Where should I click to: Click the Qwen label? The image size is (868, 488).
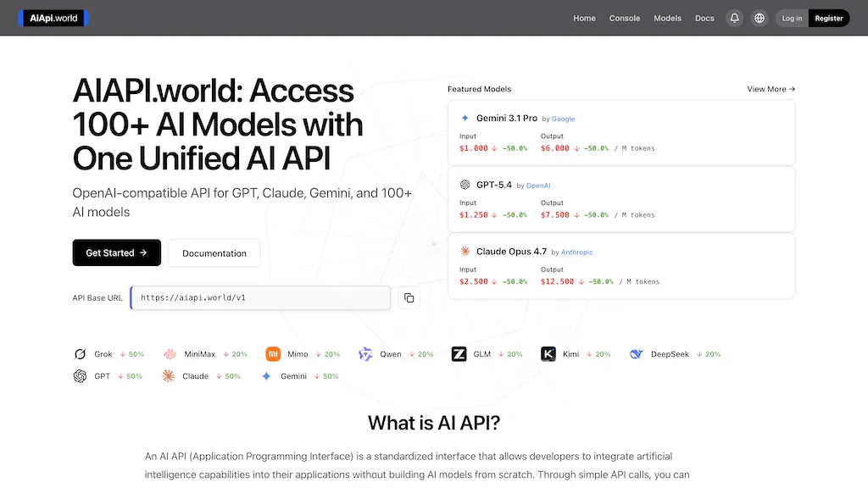tap(390, 354)
